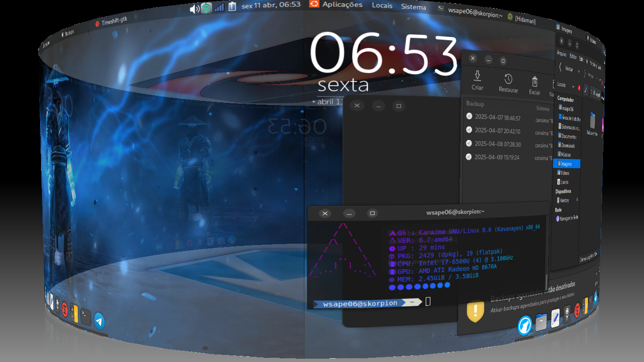This screenshot has height=362, width=644.
Task: Launch LibreWolf from the dock
Action: pos(525,325)
